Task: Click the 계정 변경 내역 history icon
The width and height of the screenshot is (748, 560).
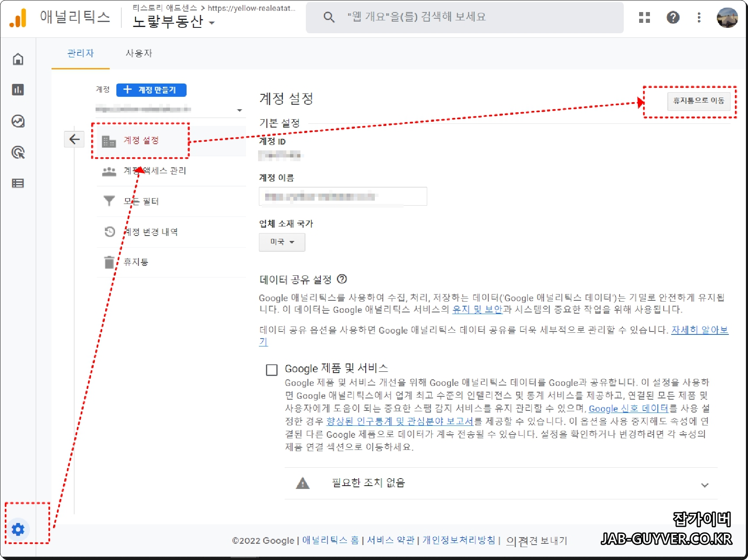Action: [x=110, y=231]
